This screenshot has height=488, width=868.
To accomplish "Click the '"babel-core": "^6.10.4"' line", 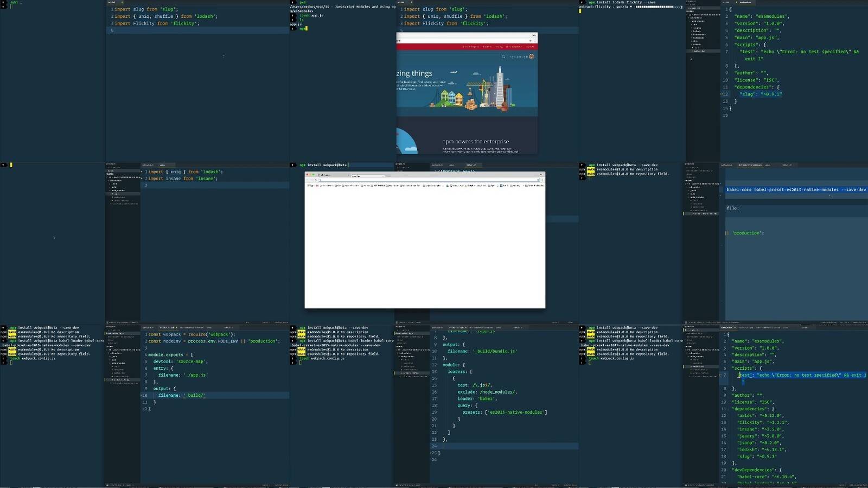I will (x=767, y=477).
